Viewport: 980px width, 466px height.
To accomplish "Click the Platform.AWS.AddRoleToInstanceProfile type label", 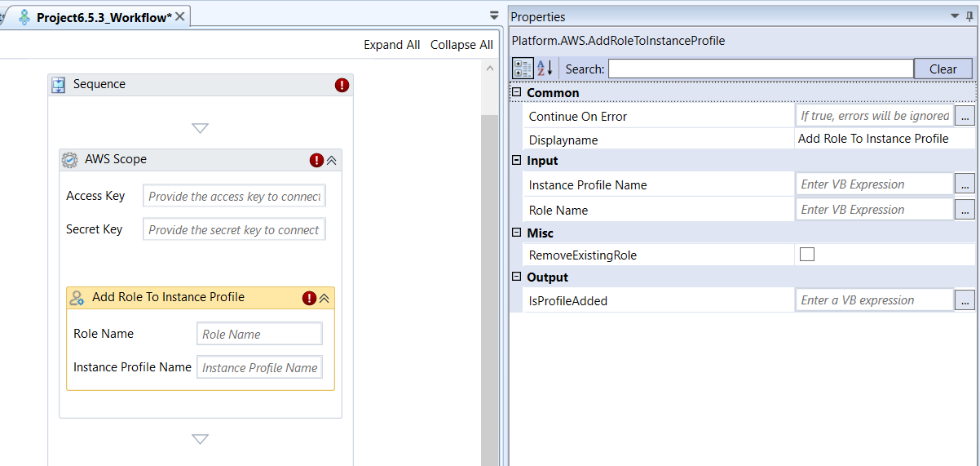I will [618, 41].
